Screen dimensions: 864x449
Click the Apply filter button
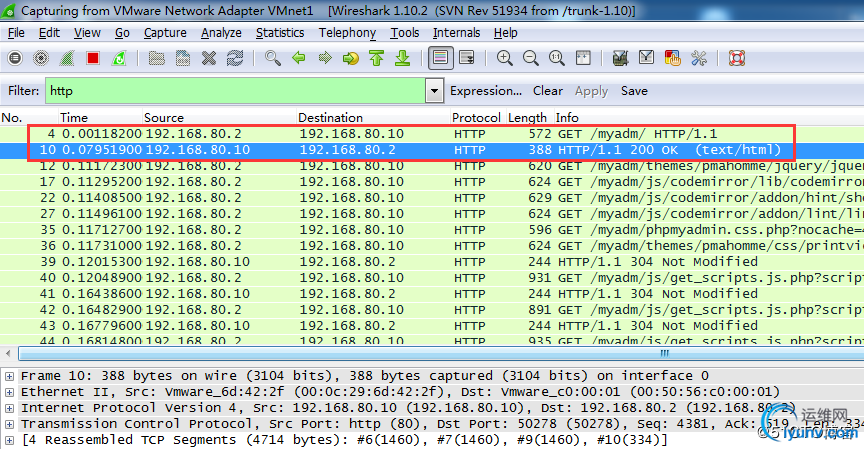click(591, 91)
